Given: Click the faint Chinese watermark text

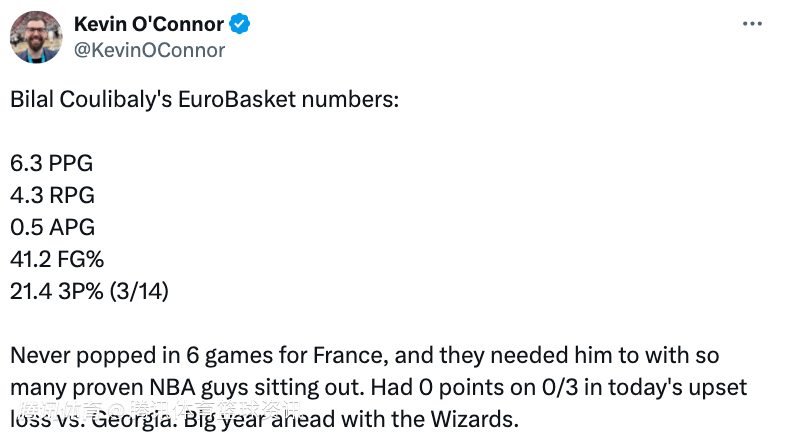Looking at the screenshot, I should 161,410.
